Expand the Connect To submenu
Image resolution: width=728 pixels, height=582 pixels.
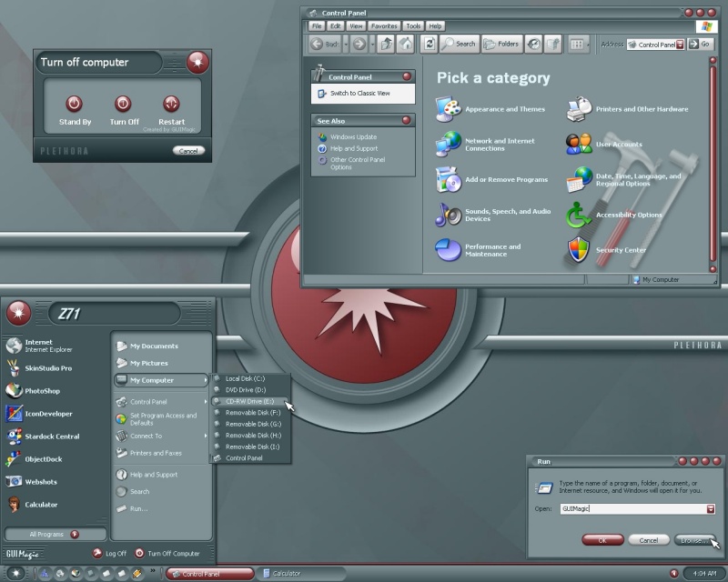pyautogui.click(x=160, y=436)
